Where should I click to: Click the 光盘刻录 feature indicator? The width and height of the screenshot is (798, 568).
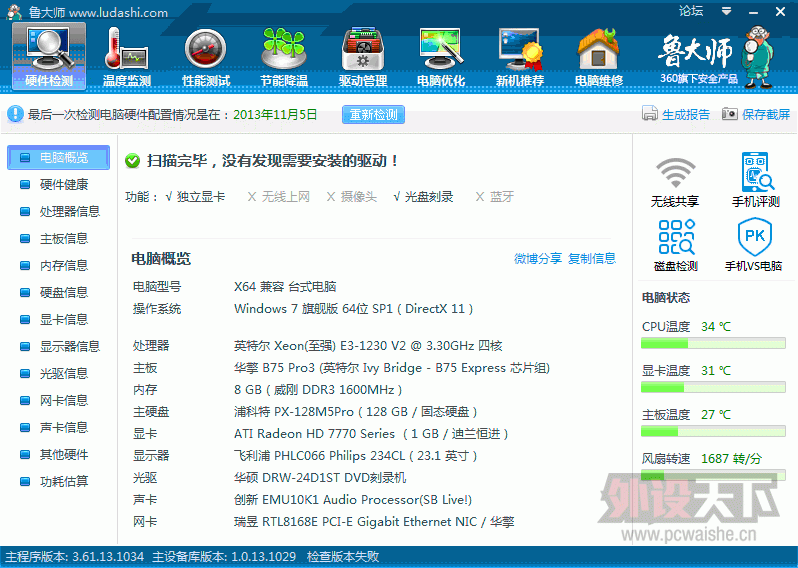pyautogui.click(x=423, y=197)
